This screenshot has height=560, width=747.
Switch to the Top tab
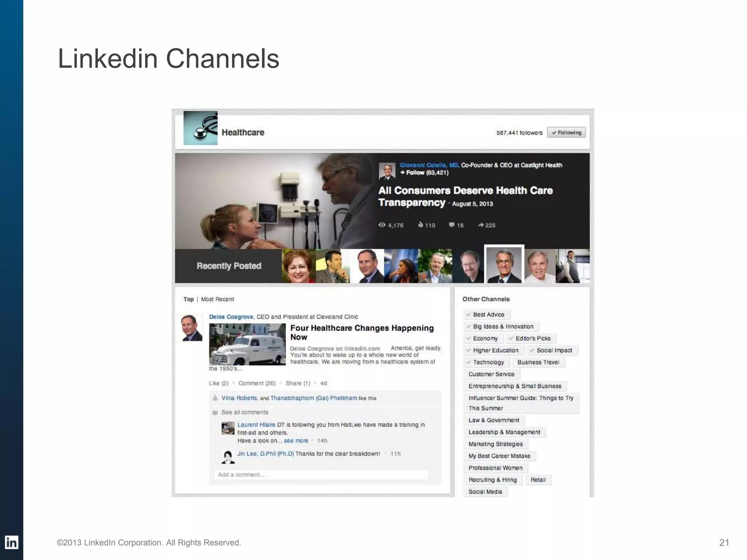[x=189, y=299]
